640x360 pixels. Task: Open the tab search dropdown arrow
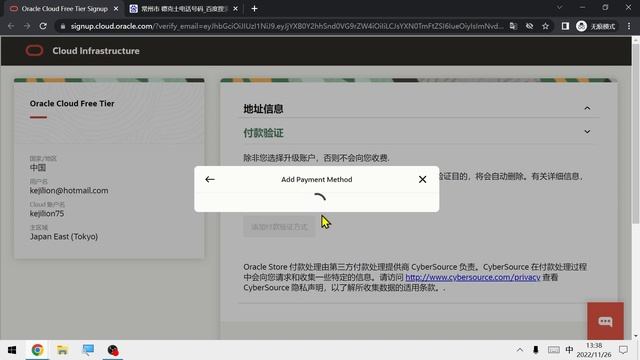pos(560,7)
